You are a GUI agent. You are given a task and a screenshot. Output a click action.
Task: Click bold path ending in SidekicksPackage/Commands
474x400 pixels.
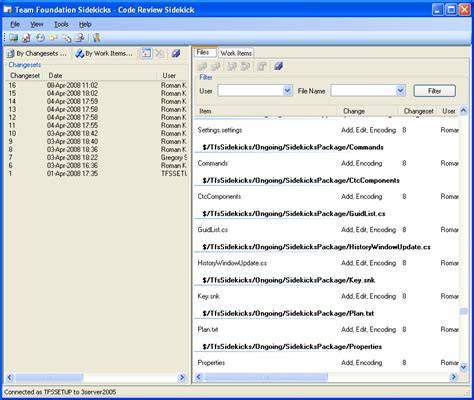pyautogui.click(x=293, y=147)
